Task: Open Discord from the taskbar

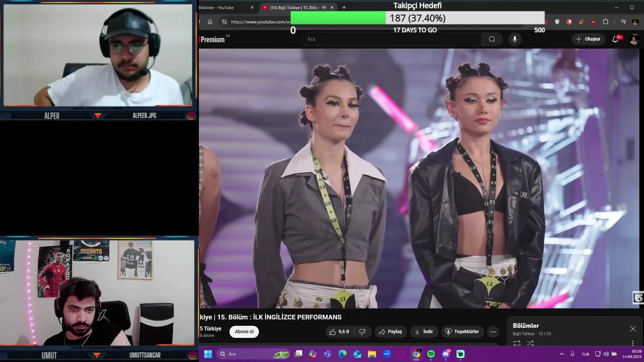Action: 446,354
